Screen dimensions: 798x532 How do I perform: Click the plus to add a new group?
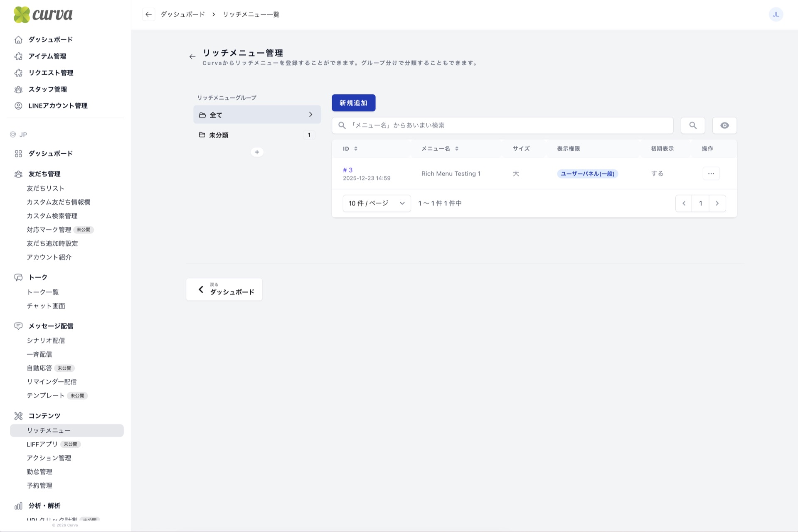click(257, 152)
